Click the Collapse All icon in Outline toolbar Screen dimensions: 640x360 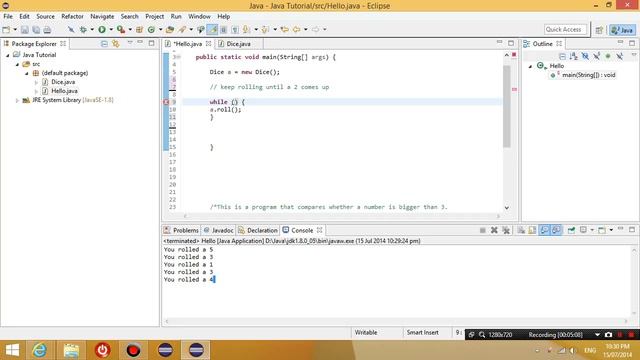[x=562, y=56]
